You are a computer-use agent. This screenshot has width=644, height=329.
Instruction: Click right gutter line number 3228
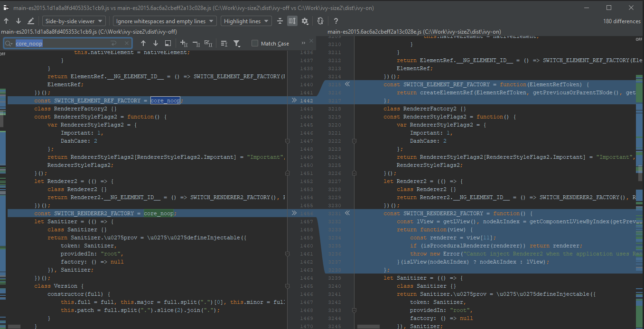click(x=335, y=189)
